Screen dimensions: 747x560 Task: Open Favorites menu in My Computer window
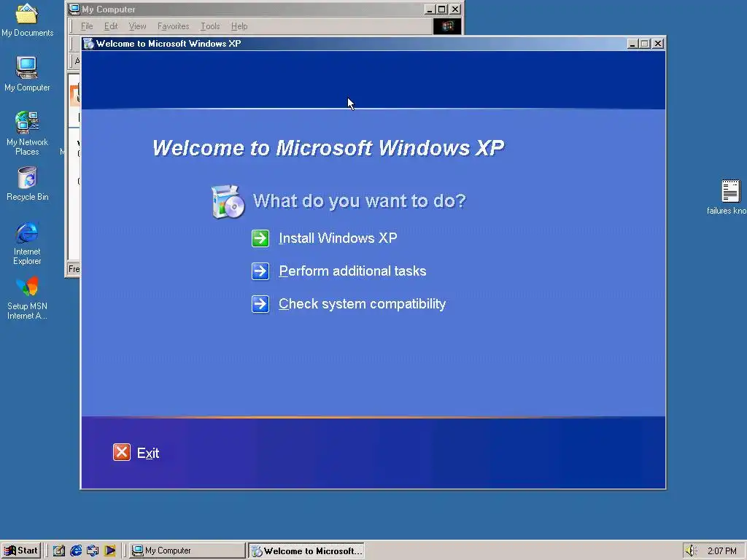click(174, 26)
